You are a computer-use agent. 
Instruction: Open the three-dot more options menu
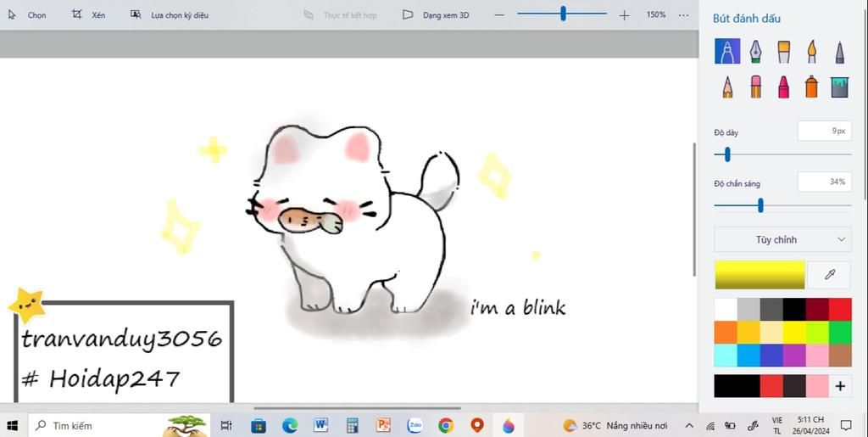(x=684, y=15)
